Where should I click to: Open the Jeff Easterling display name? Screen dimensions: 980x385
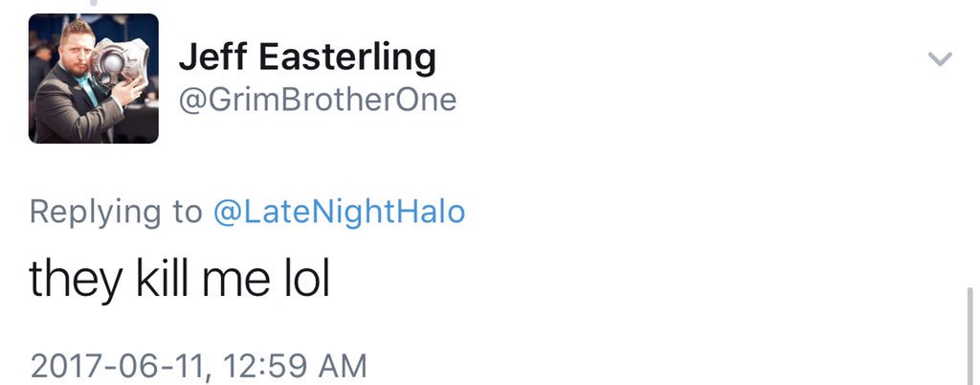point(307,58)
